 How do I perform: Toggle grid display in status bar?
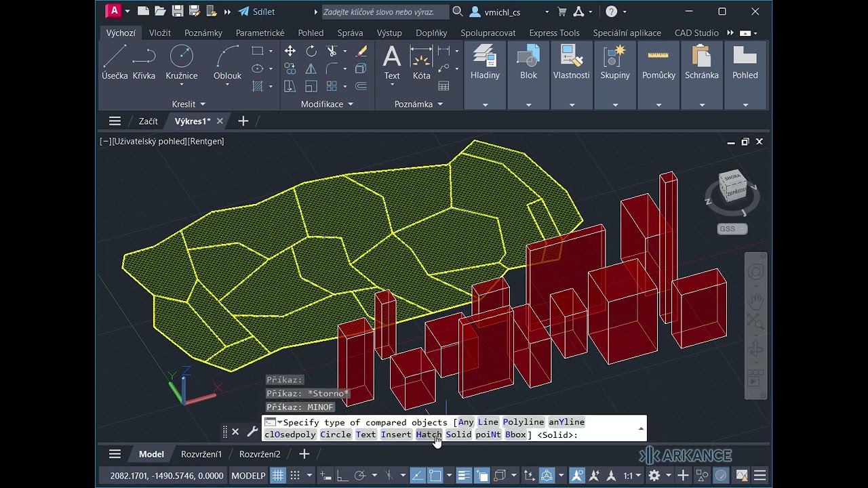click(x=278, y=476)
